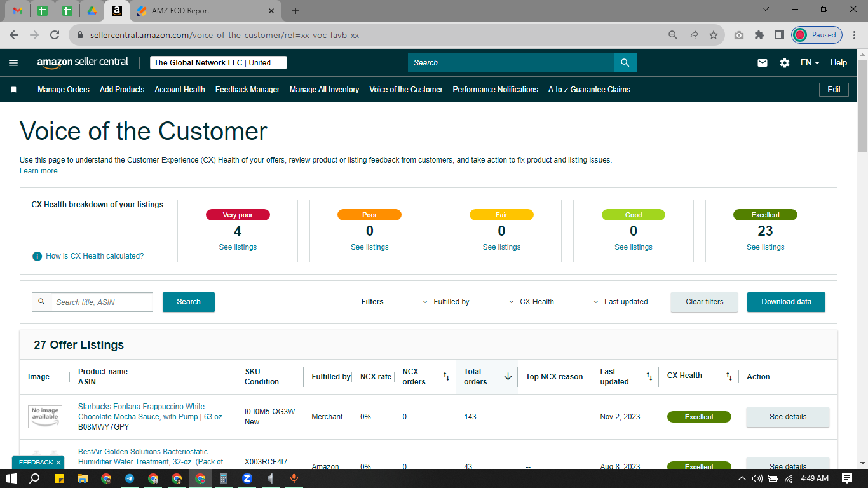868x488 pixels.
Task: Click the info icon beside CX Health calculation
Action: coord(37,256)
